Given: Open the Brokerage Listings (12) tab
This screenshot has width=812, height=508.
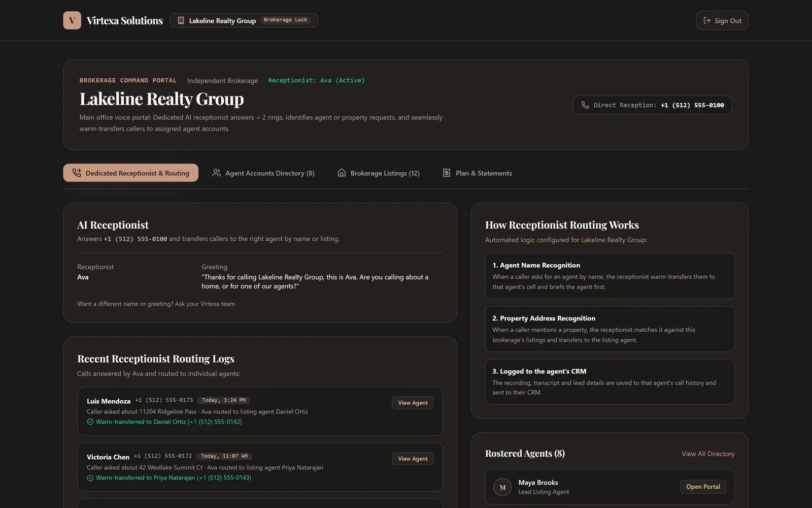Looking at the screenshot, I should (x=379, y=173).
